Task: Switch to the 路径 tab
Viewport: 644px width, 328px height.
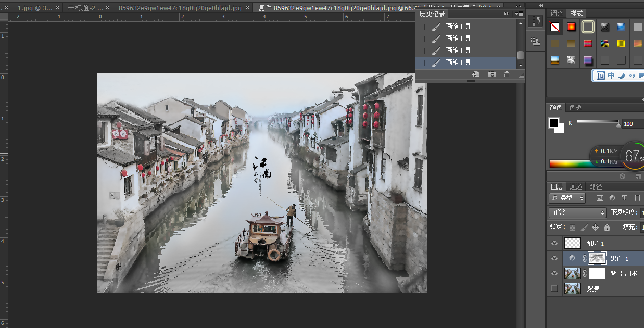Action: click(596, 186)
